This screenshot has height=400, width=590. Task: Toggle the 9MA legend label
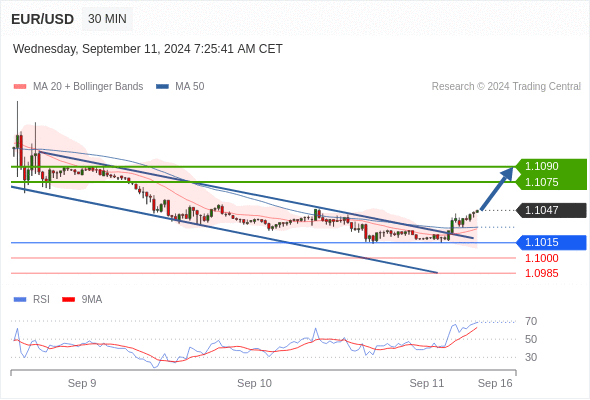tap(92, 300)
